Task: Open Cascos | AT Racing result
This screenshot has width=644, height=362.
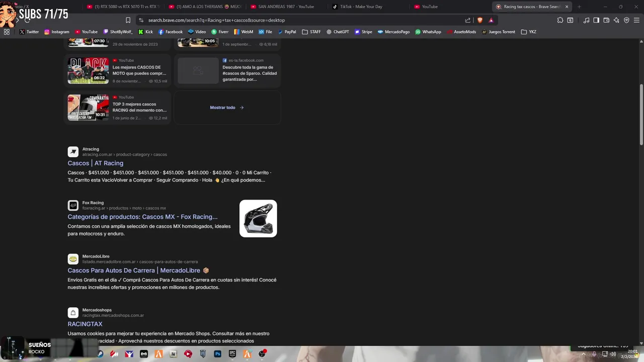Action: (96, 163)
